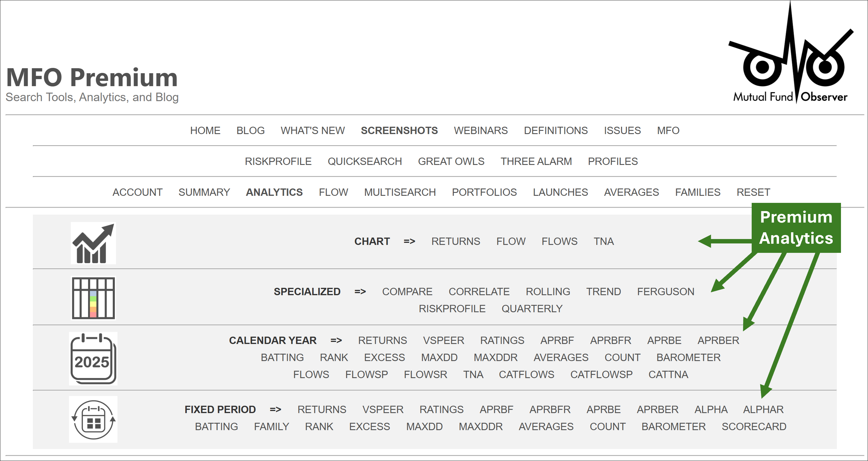Open the CORRELATE specialized tool
The width and height of the screenshot is (868, 461).
click(479, 292)
